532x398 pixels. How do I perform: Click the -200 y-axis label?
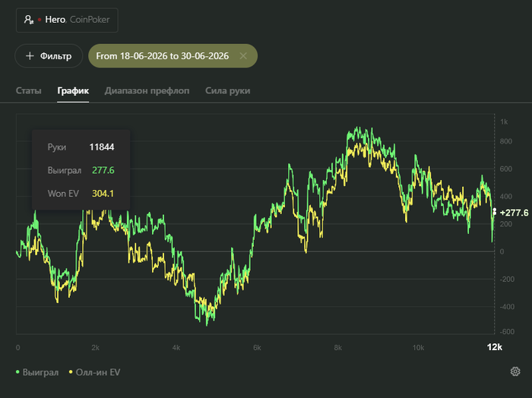(x=507, y=280)
